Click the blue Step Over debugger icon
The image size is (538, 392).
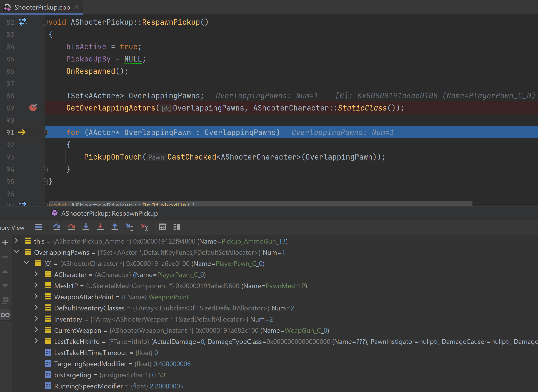coord(56,227)
